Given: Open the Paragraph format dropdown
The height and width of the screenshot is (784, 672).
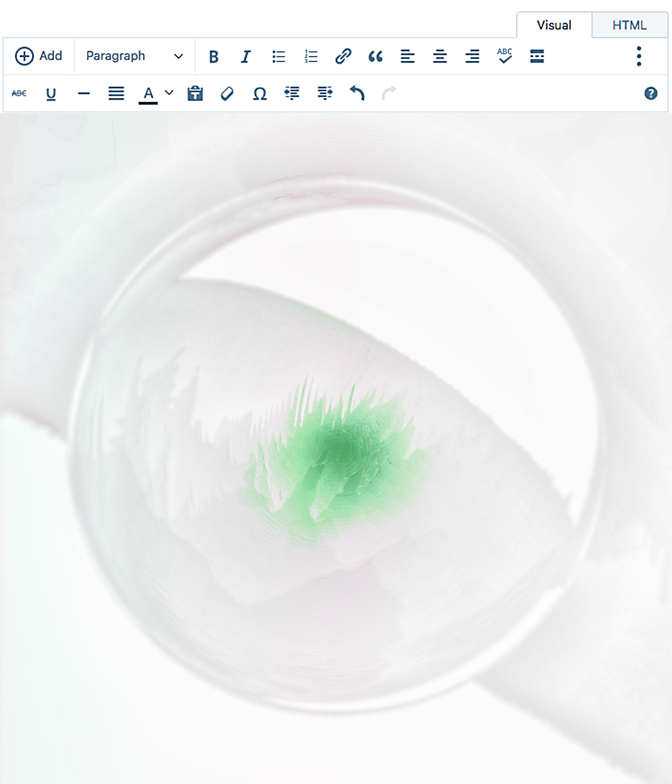Looking at the screenshot, I should 134,56.
